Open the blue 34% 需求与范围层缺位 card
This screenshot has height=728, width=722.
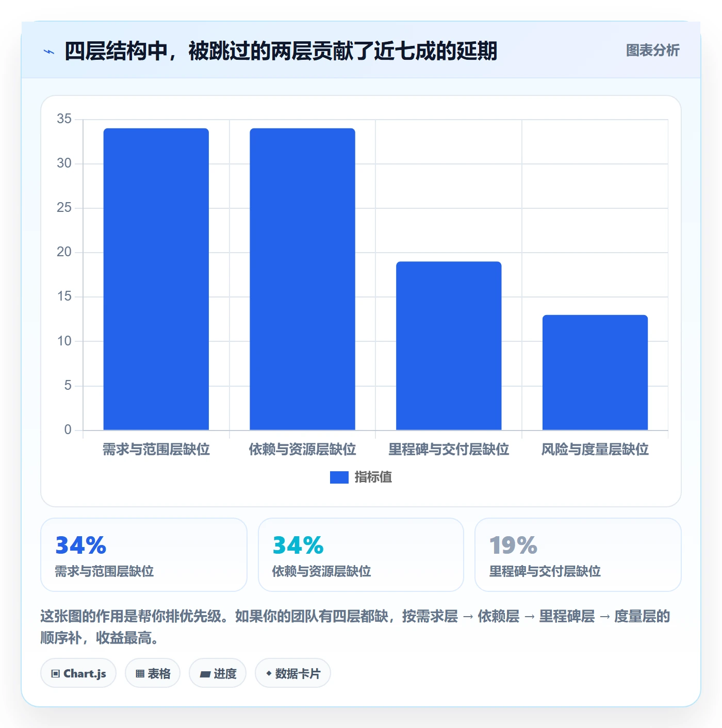pyautogui.click(x=144, y=555)
